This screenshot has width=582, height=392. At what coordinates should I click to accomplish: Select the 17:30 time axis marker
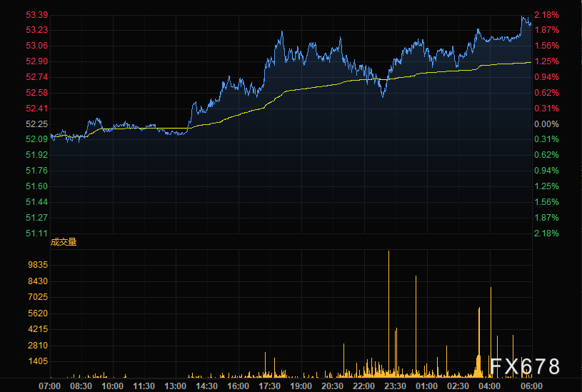click(x=269, y=386)
